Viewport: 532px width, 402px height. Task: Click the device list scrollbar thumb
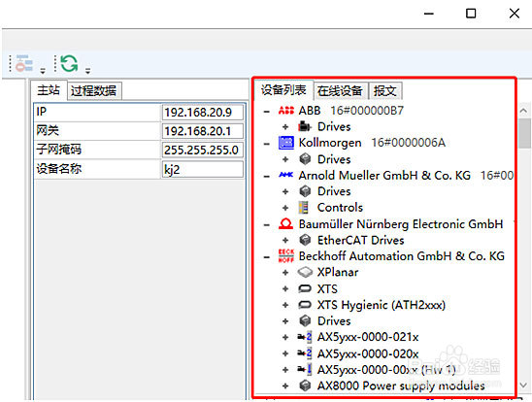pos(524,133)
